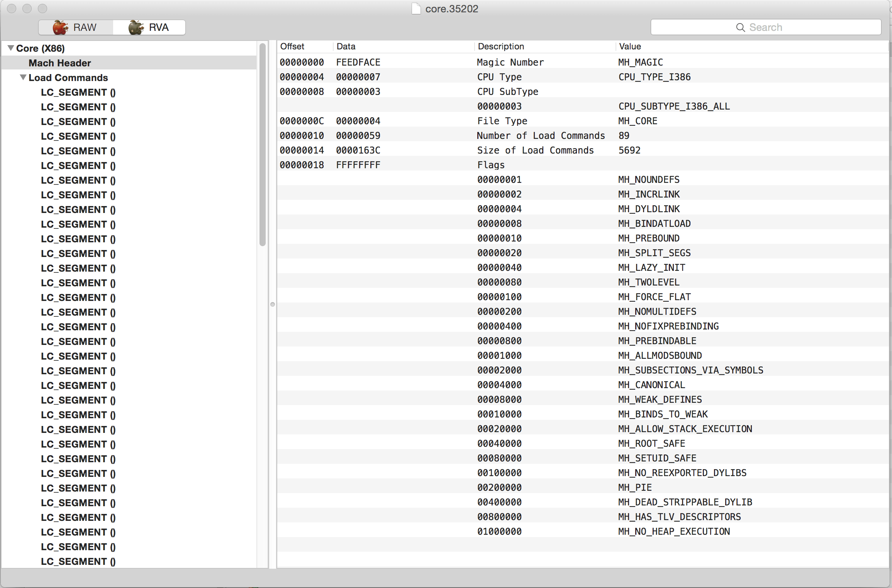
Task: Switch to RVA address mode
Action: [x=158, y=27]
